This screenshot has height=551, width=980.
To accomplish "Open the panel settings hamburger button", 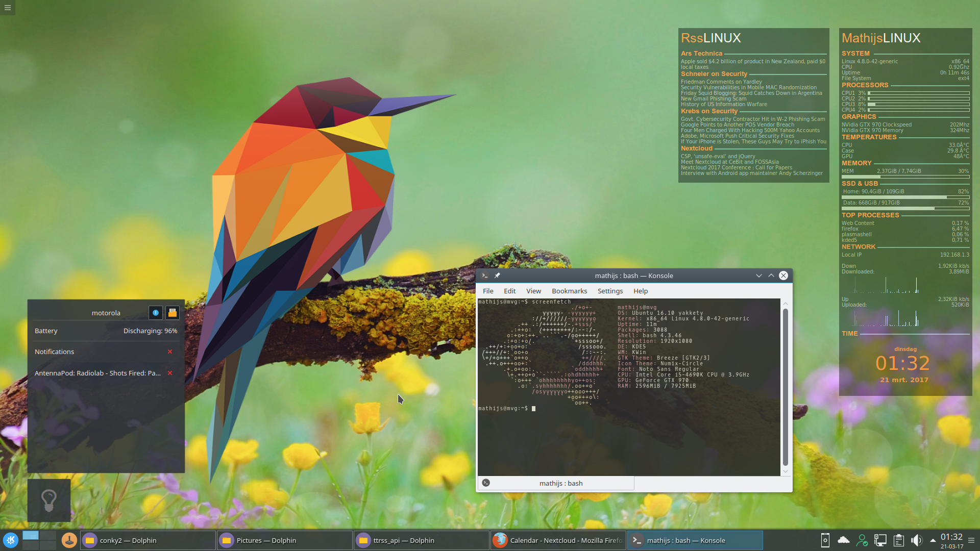I will click(x=971, y=540).
